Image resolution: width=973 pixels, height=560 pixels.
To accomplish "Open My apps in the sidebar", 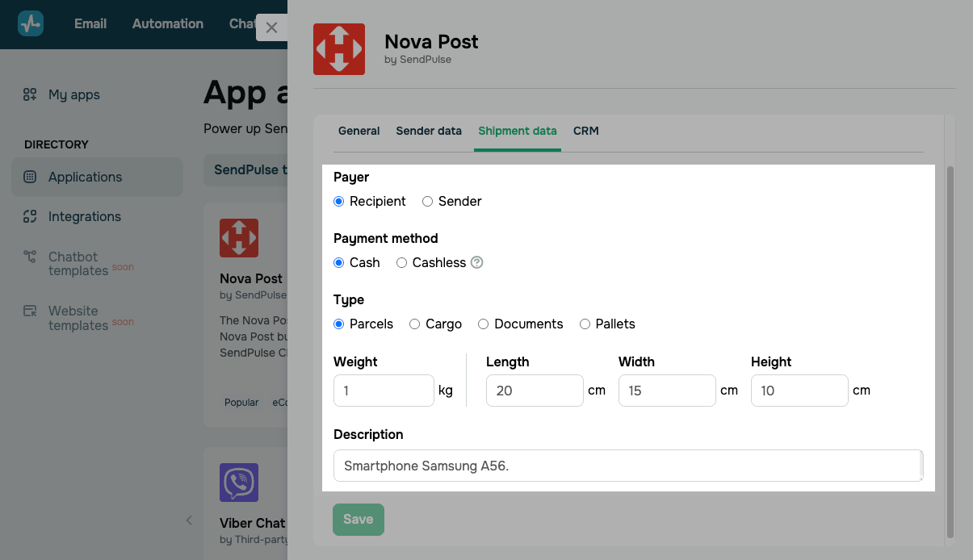I will coord(73,94).
